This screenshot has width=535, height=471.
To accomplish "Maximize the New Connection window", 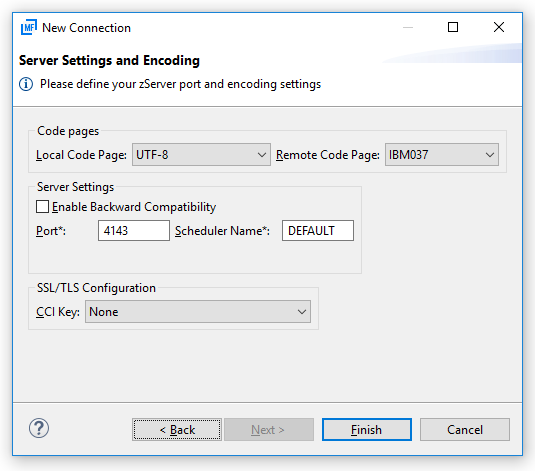I will 453,27.
